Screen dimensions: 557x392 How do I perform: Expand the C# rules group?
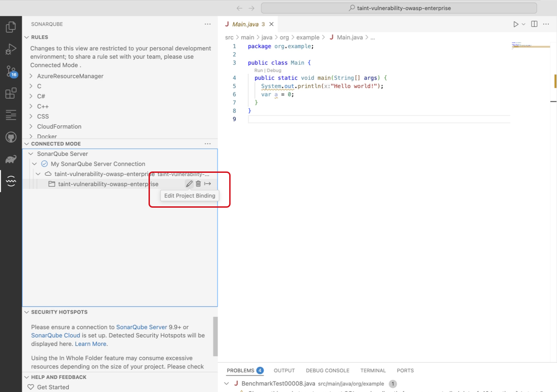click(x=31, y=96)
